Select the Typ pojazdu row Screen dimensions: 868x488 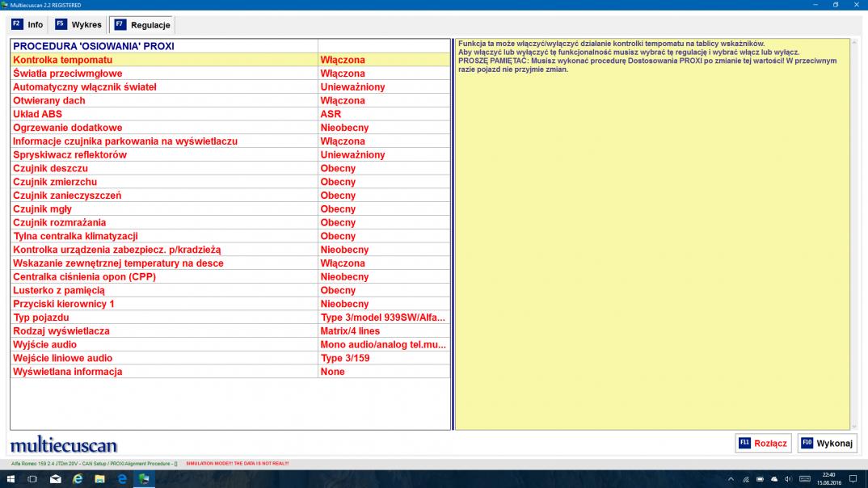coord(230,318)
